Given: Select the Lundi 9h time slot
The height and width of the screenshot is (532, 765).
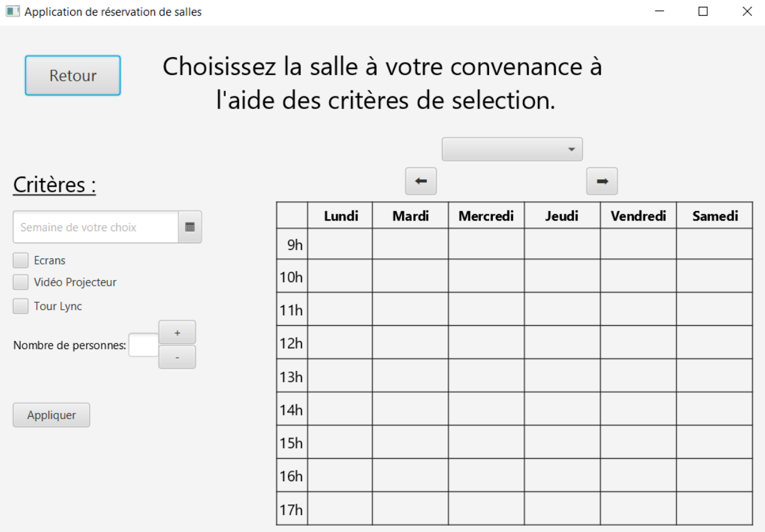Looking at the screenshot, I should point(340,244).
